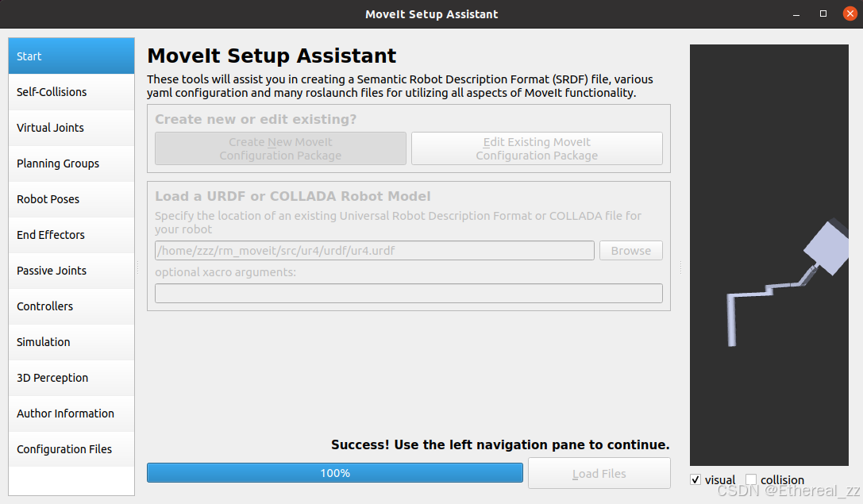Screen dimensions: 863x504
Task: Go to Virtual Joints section
Action: (x=71, y=128)
